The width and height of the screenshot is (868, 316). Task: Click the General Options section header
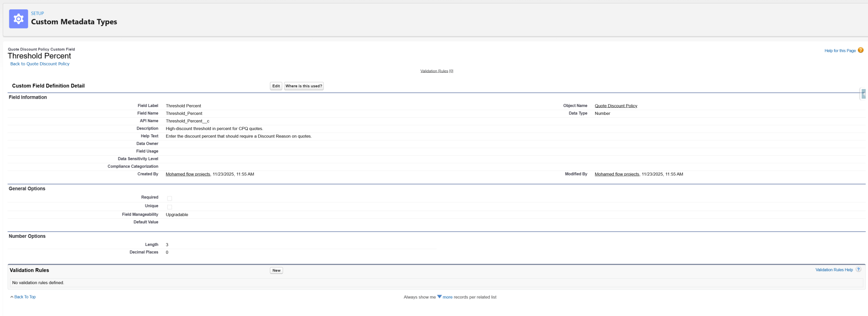coord(27,189)
